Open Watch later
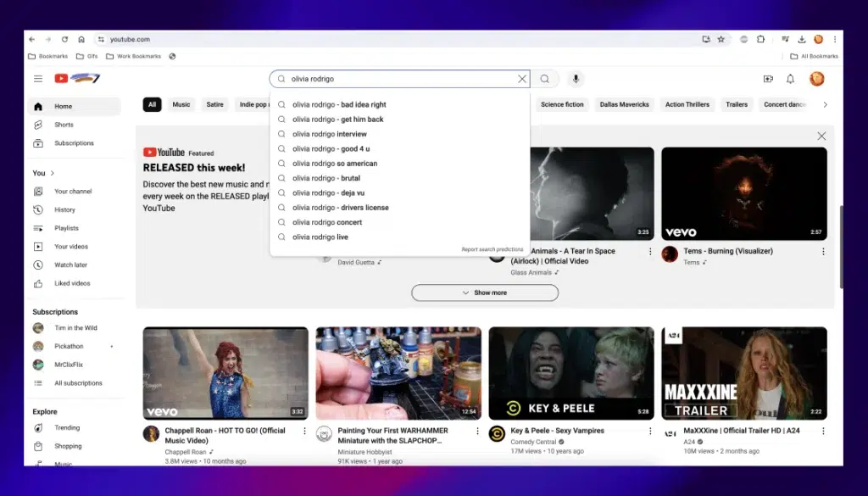 coord(75,265)
